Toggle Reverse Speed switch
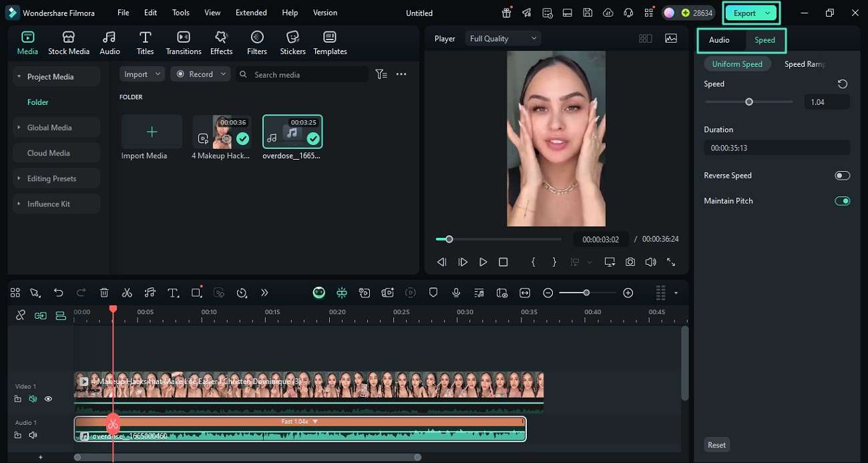The width and height of the screenshot is (868, 463). pyautogui.click(x=842, y=176)
